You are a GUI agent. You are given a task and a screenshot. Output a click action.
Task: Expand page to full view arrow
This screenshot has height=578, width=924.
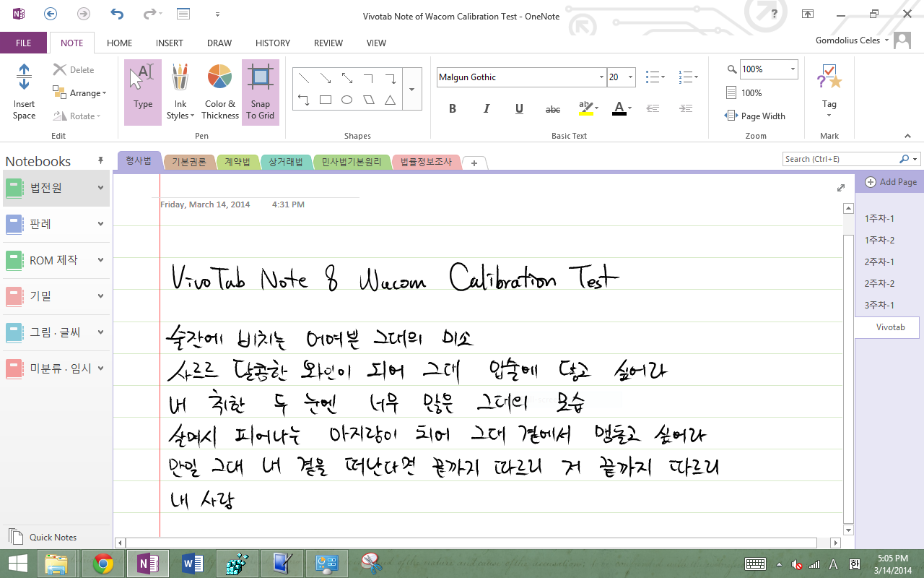pos(840,188)
